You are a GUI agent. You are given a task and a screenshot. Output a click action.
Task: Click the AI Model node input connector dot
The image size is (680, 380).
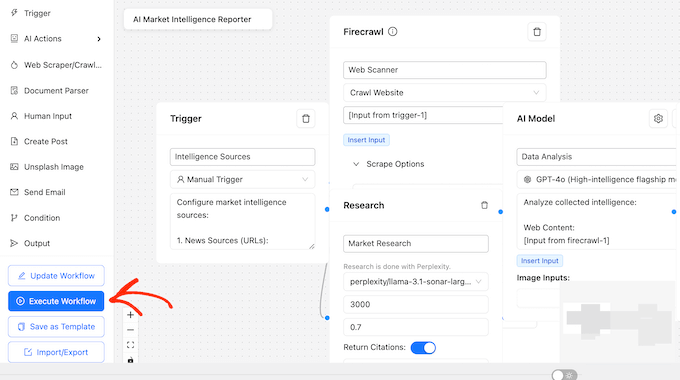coord(500,212)
